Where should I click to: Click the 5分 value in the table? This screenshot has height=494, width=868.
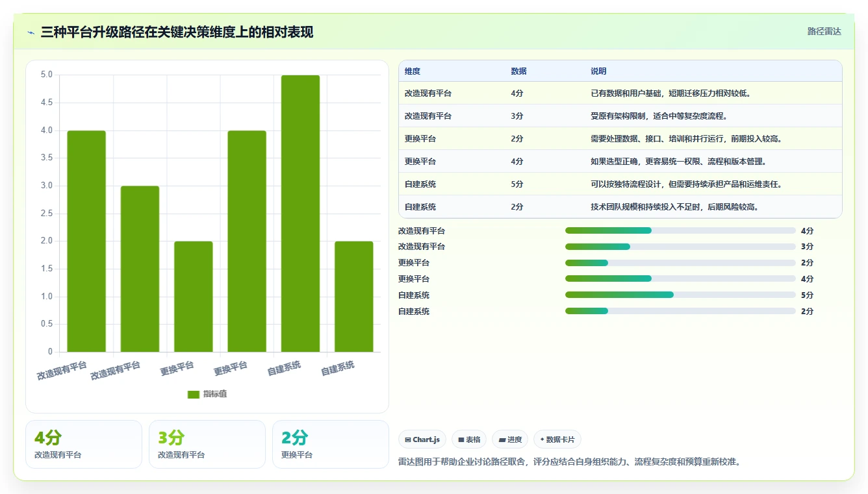pos(517,184)
